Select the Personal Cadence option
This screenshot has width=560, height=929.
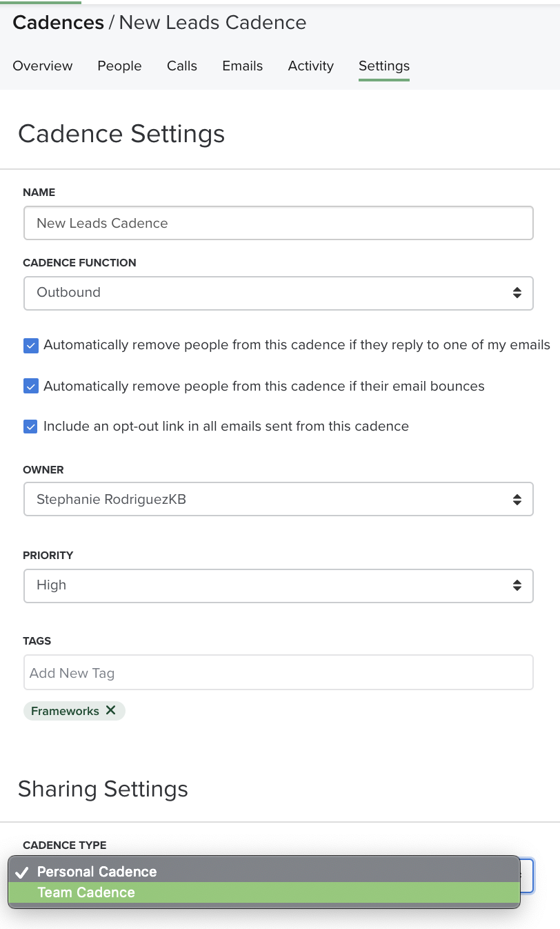[97, 872]
